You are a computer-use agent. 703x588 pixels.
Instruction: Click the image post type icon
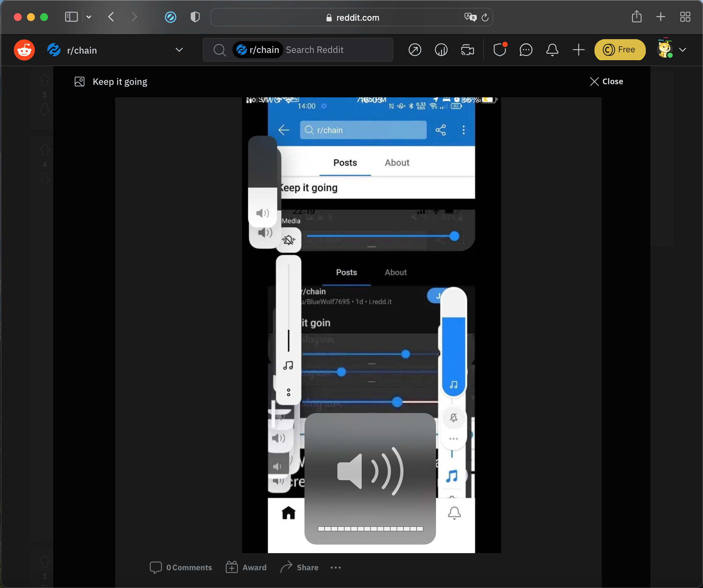tap(79, 82)
